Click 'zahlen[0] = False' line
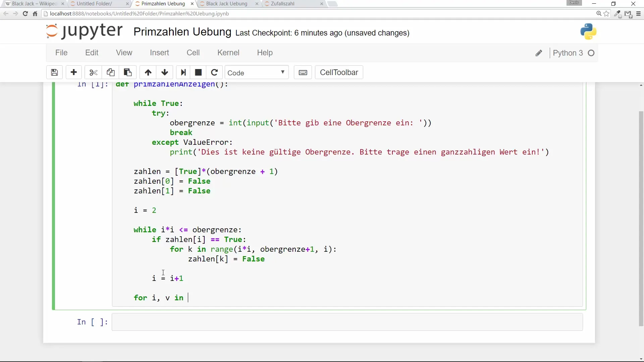This screenshot has height=362, width=644. pos(172,181)
